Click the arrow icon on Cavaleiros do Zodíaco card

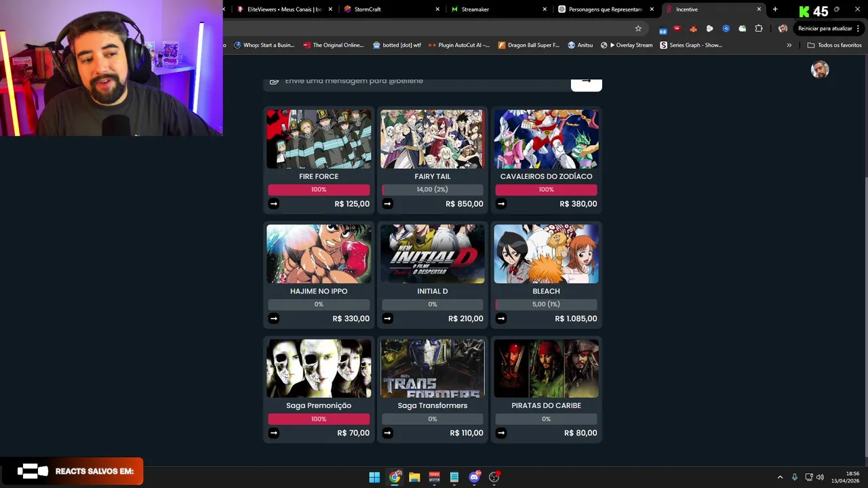[501, 203]
